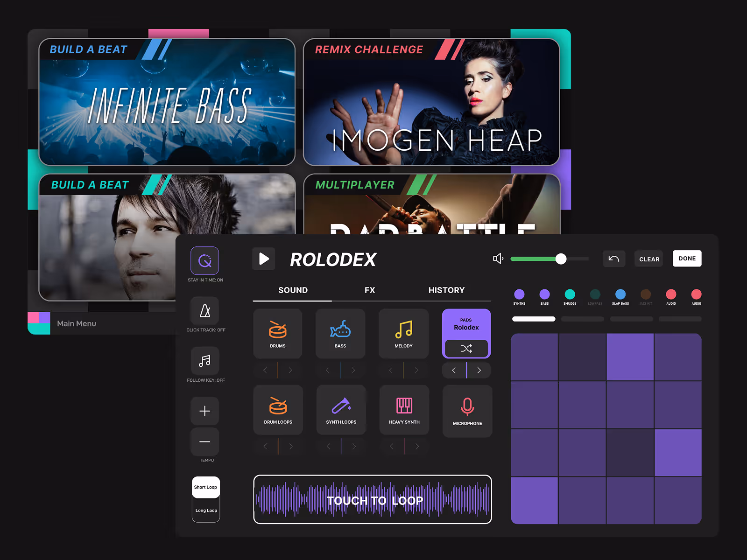Screen dimensions: 747x560
Task: Toggle Stay In Time setting
Action: click(204, 260)
